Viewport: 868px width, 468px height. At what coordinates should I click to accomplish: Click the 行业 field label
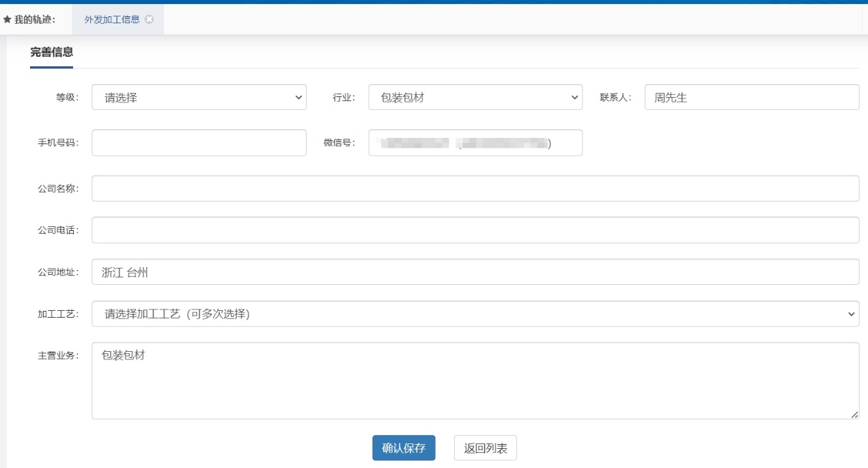point(344,98)
